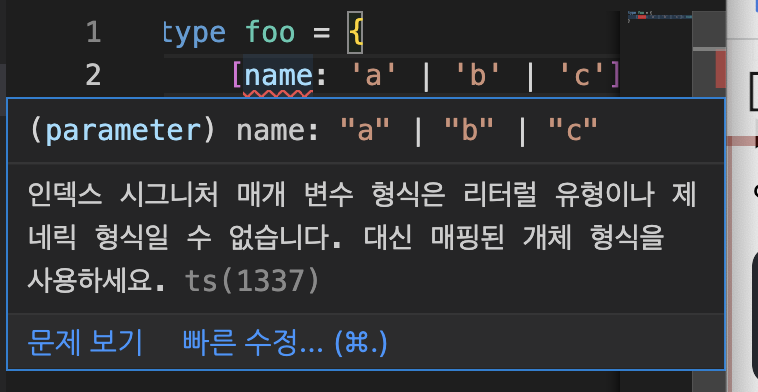Select '(parameter) name' signature in hover popup
The height and width of the screenshot is (392, 758).
pyautogui.click(x=174, y=131)
